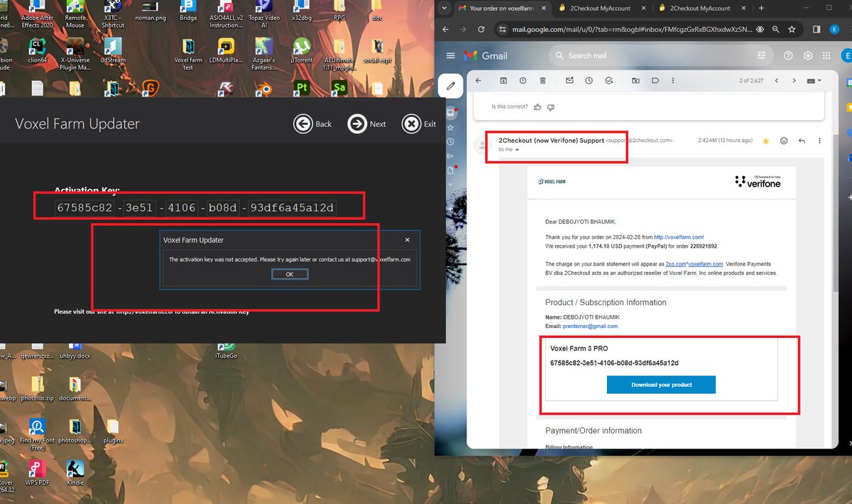Switch to 'Your order on voxelfarm' tab

pyautogui.click(x=501, y=8)
